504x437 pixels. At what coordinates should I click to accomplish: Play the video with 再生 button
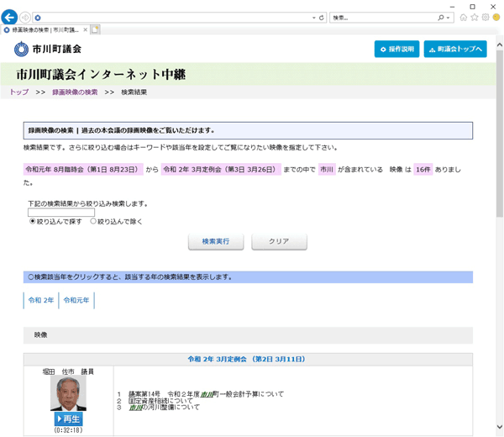coord(68,419)
